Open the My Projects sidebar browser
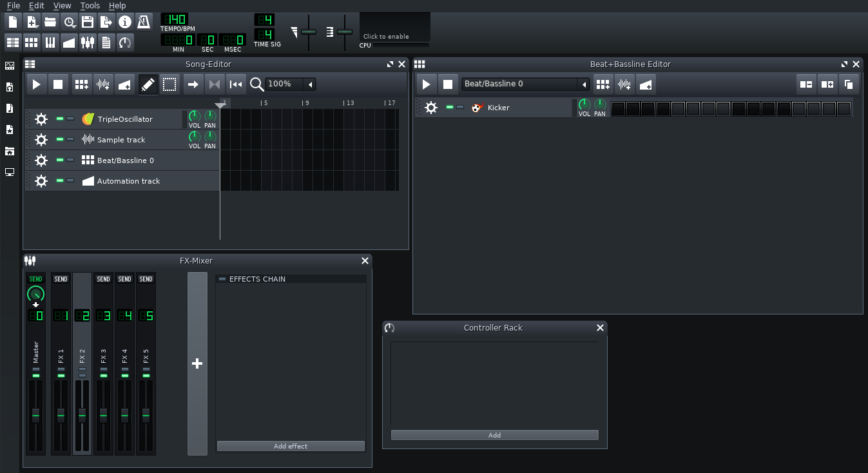 pyautogui.click(x=10, y=87)
